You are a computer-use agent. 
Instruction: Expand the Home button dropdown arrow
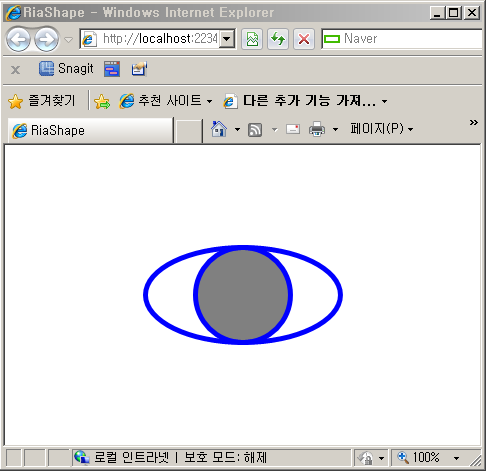[237, 129]
